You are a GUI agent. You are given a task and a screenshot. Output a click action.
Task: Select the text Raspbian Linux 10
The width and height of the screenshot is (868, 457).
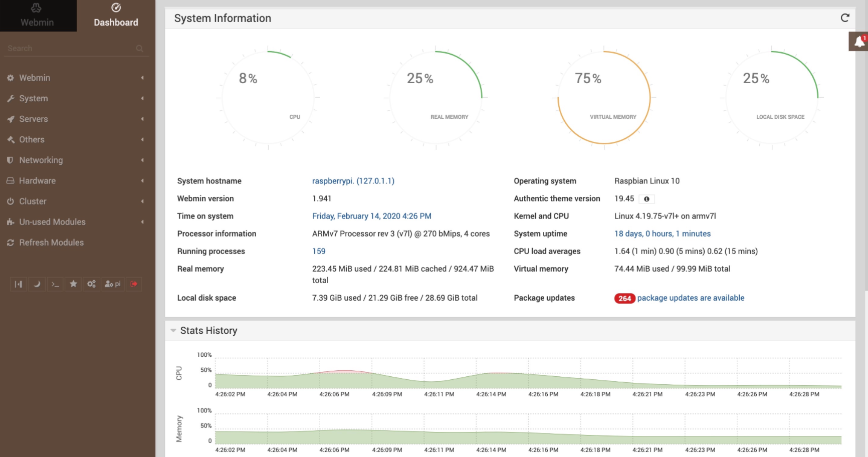[647, 181]
